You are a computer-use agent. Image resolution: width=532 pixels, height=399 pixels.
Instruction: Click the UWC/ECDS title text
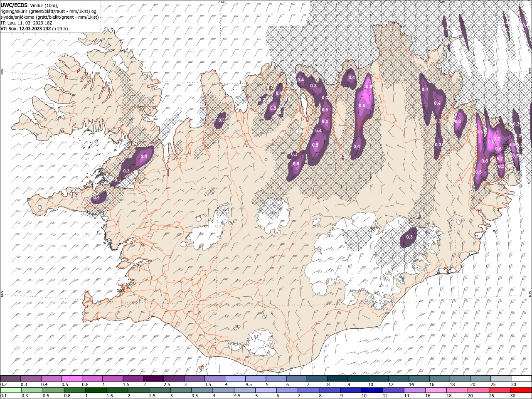14,5
